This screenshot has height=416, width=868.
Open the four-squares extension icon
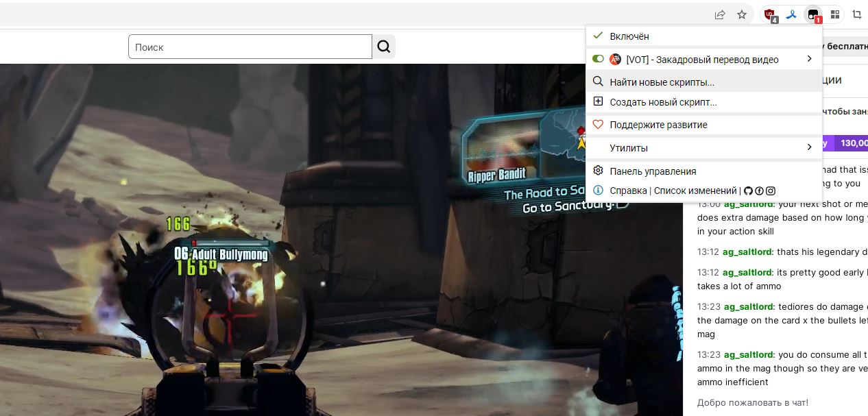(x=835, y=14)
